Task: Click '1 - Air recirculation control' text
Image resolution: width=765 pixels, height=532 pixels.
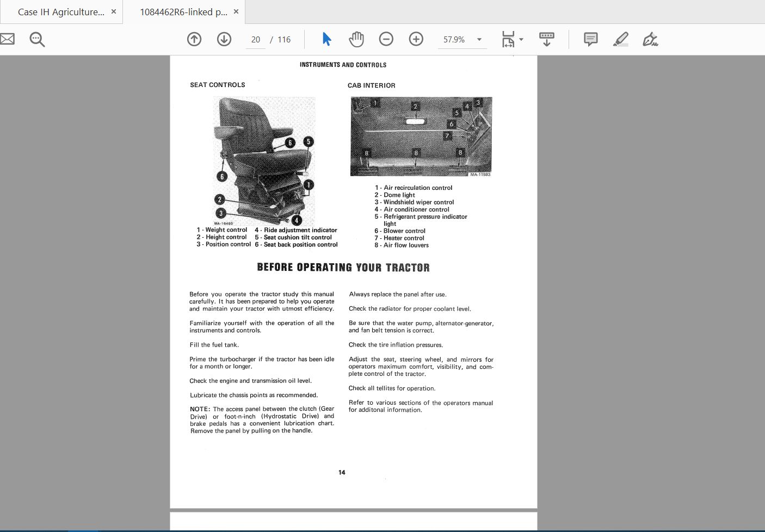Action: pos(414,188)
